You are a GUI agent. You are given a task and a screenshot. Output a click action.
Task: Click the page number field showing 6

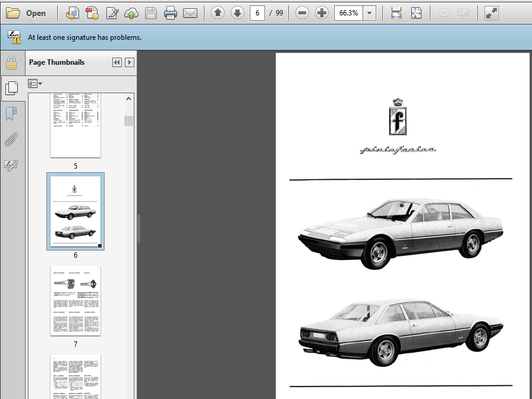click(257, 13)
